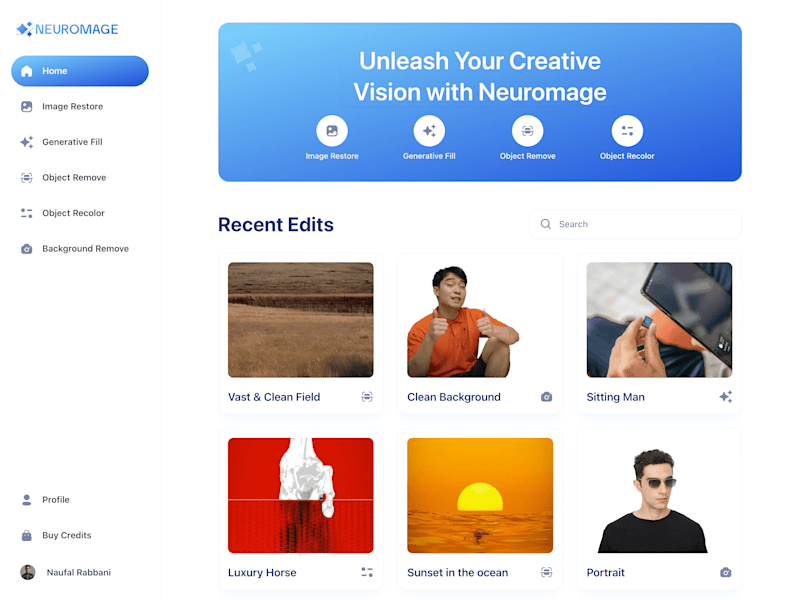Open the Portrait sunglasses man thumbnail
The image size is (800, 600).
tap(659, 495)
